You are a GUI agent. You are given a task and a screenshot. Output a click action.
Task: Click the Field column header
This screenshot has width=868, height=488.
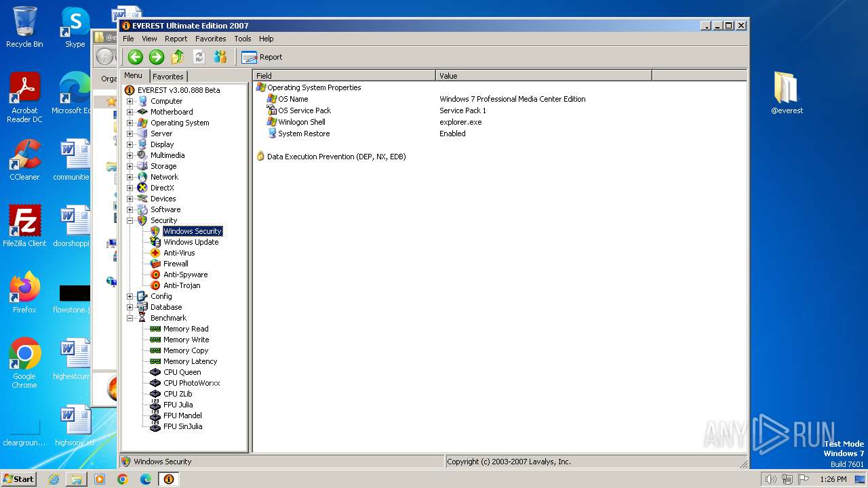click(x=344, y=75)
